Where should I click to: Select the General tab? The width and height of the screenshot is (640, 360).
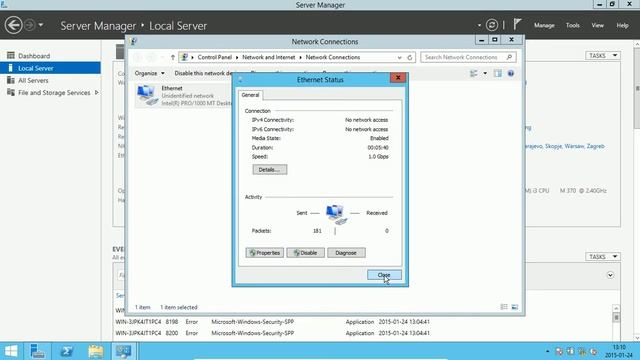tap(250, 95)
